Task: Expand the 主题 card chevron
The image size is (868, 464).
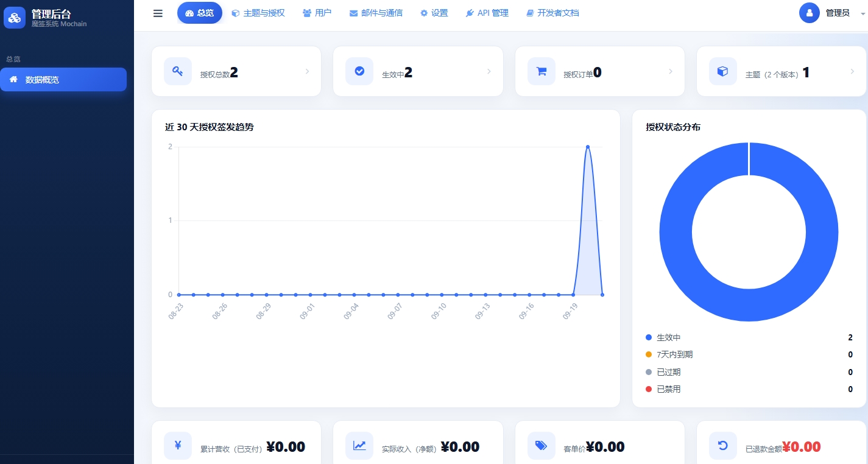Action: tap(852, 71)
